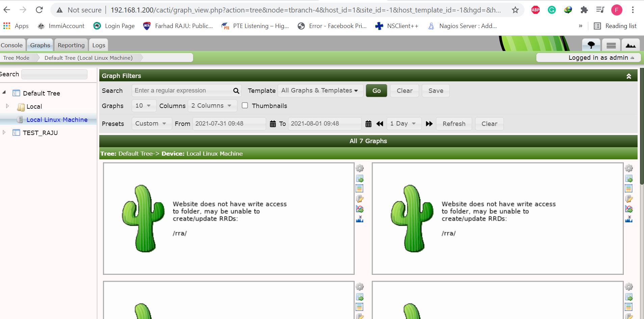Open Time Graph View for top-right graph

(629, 189)
